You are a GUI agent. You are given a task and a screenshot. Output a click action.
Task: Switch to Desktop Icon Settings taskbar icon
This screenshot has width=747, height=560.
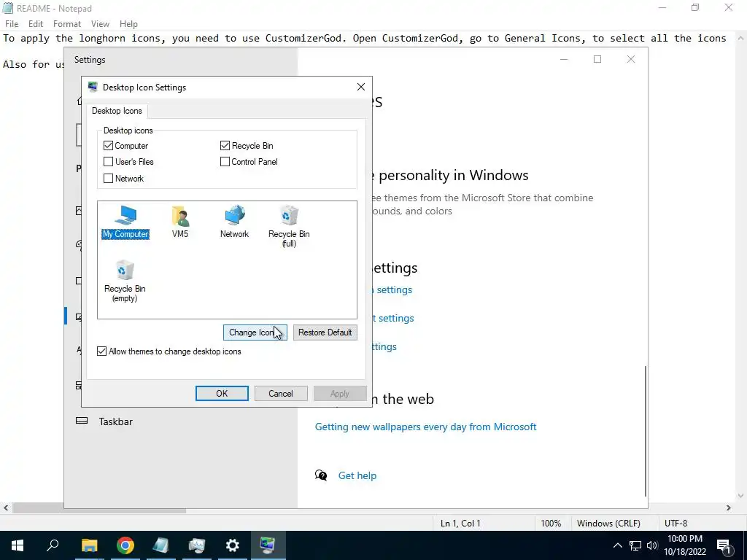point(268,545)
